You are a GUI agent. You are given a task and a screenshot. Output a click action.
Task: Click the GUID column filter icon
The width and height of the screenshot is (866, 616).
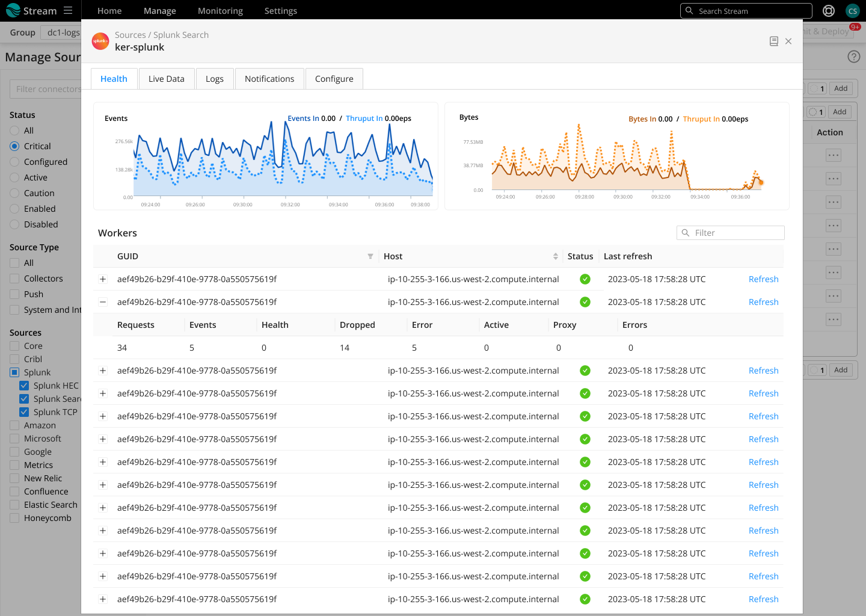(x=370, y=256)
